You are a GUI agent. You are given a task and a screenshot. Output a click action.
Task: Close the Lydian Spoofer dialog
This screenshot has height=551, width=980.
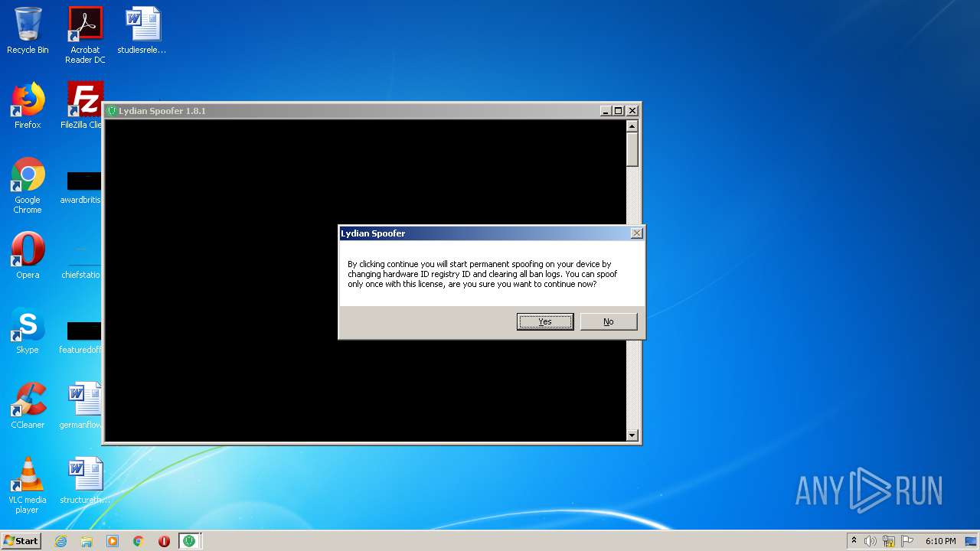tap(636, 233)
